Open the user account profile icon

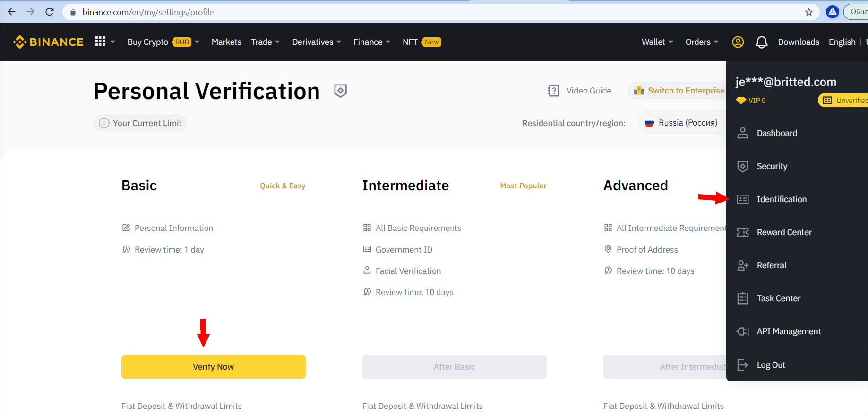point(738,42)
